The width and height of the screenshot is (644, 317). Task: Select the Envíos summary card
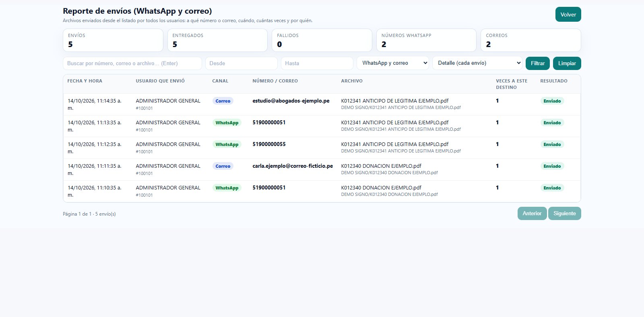coord(113,40)
